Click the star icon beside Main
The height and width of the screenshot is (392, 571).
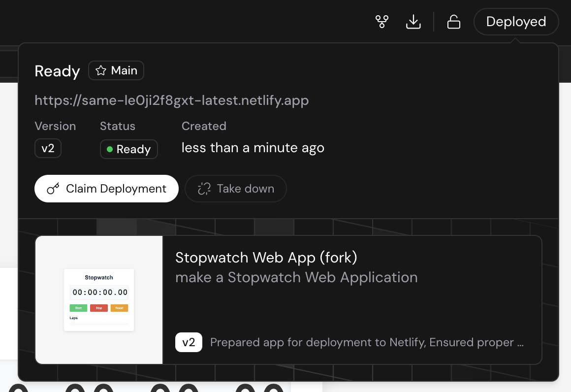click(x=101, y=70)
